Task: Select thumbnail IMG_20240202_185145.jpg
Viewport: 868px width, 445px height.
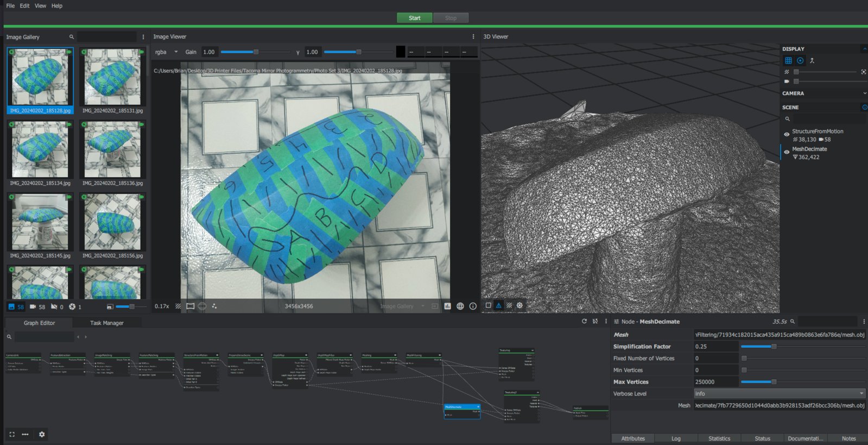Action: click(x=40, y=226)
